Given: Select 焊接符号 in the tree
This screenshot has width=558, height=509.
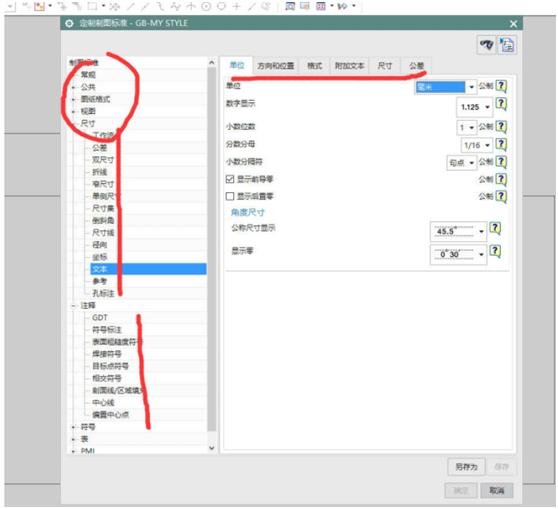Looking at the screenshot, I should (x=106, y=354).
